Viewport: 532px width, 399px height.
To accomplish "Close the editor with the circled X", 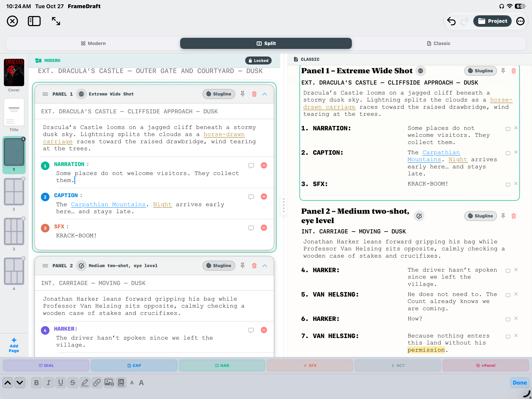I will [x=12, y=21].
